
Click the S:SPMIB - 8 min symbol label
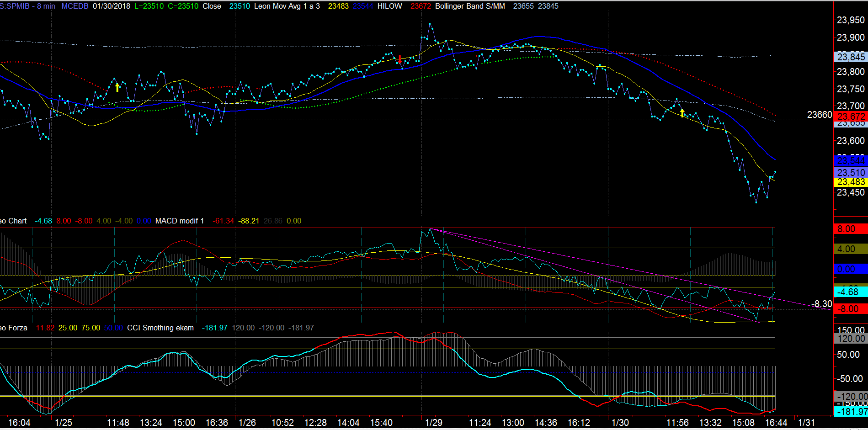point(27,6)
